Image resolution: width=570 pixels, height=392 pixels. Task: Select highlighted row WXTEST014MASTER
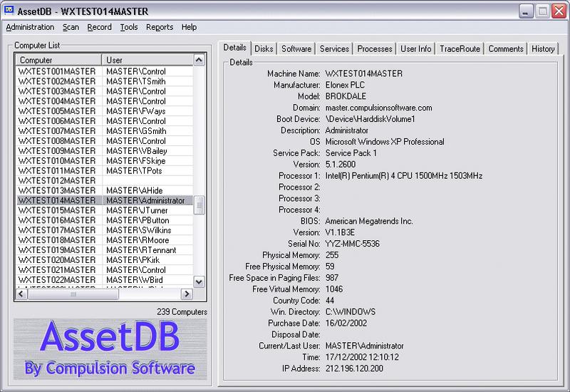[x=105, y=200]
